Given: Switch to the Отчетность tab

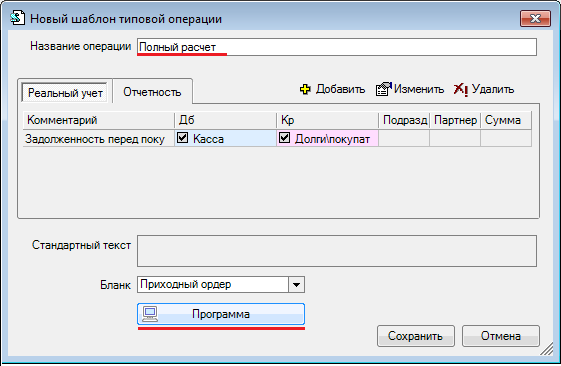Looking at the screenshot, I should click(152, 92).
